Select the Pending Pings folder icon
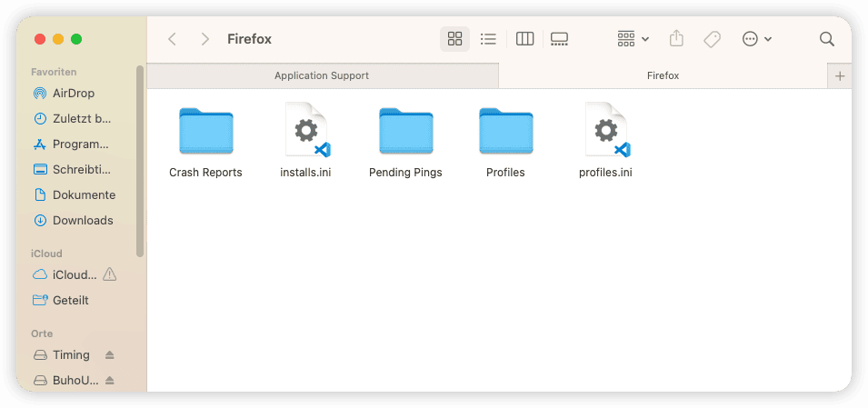This screenshot has width=868, height=408. coord(405,131)
